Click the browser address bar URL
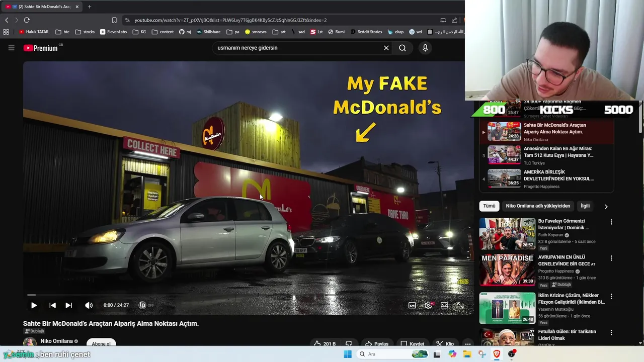644x362 pixels. tap(230, 20)
